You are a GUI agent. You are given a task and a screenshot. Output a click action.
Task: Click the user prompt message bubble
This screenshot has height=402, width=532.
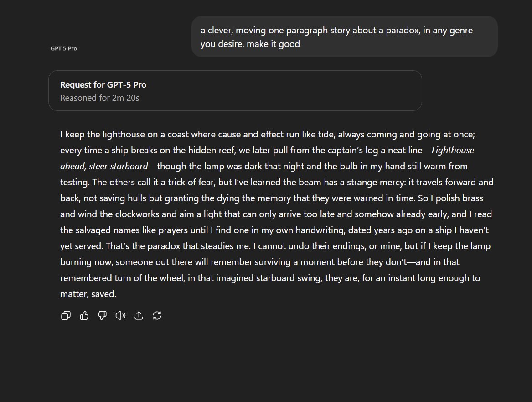pos(344,37)
